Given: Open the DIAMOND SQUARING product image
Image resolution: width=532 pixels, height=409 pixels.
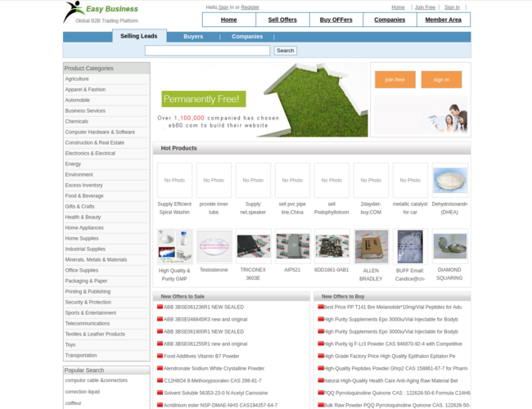Looking at the screenshot, I should (x=449, y=245).
